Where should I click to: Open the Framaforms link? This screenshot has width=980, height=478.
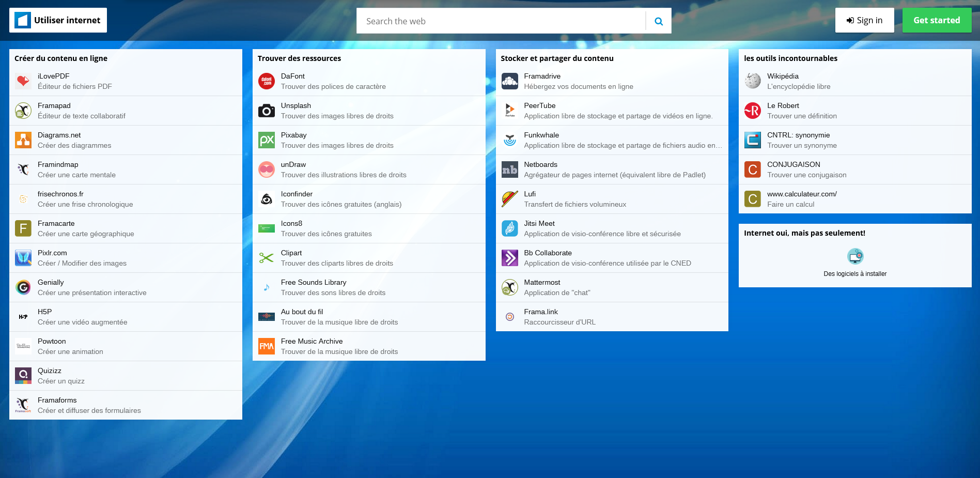point(126,405)
